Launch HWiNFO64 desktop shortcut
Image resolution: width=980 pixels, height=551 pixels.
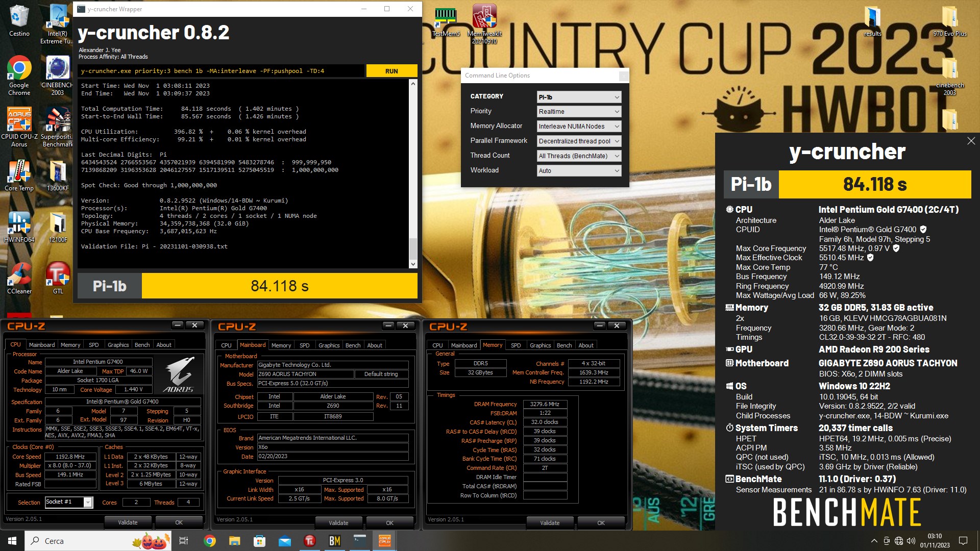tap(19, 227)
